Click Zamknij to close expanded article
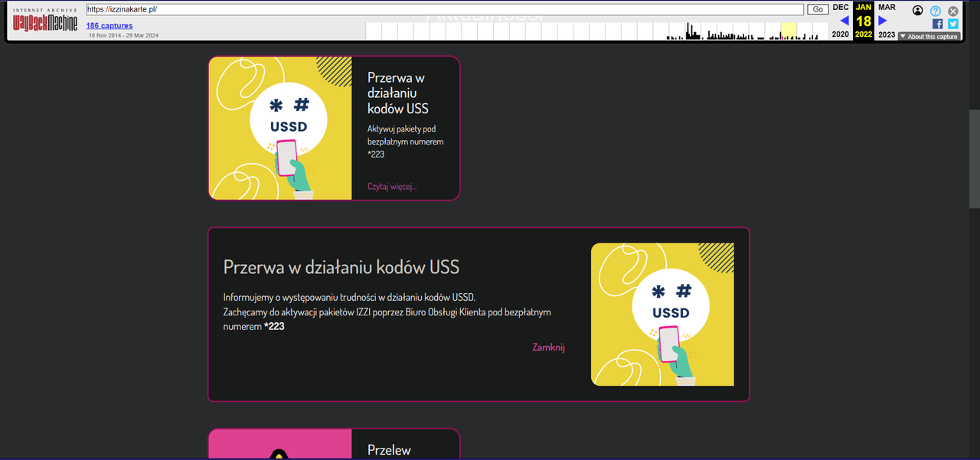The height and width of the screenshot is (460, 980). pos(548,347)
